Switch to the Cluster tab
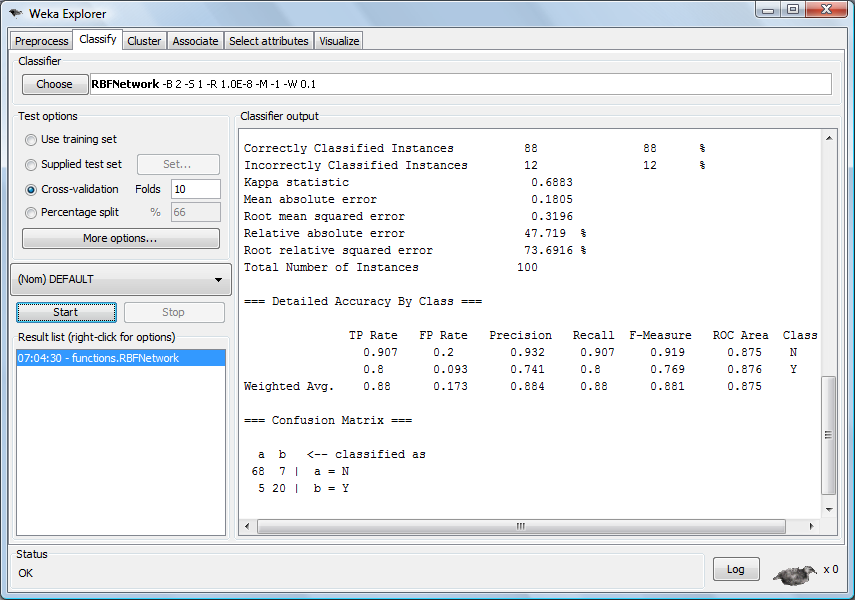This screenshot has width=855, height=600. point(144,41)
